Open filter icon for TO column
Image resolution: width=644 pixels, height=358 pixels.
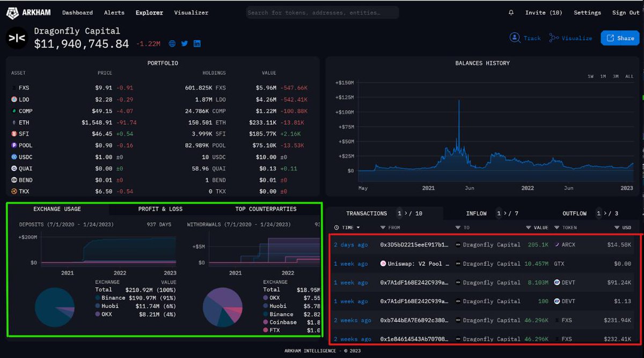point(458,228)
